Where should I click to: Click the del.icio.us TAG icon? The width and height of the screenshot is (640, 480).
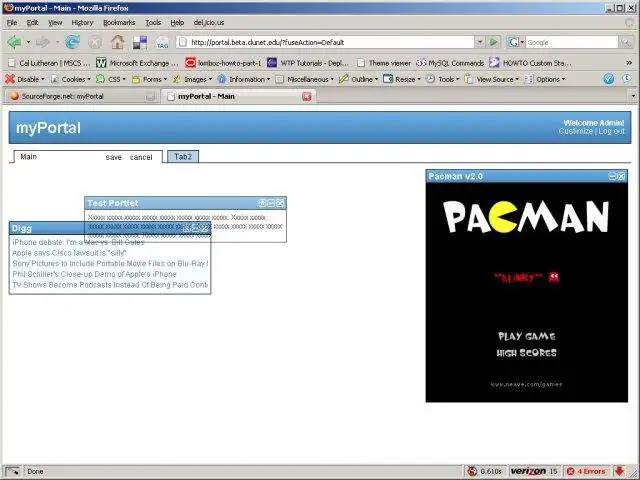(x=162, y=42)
